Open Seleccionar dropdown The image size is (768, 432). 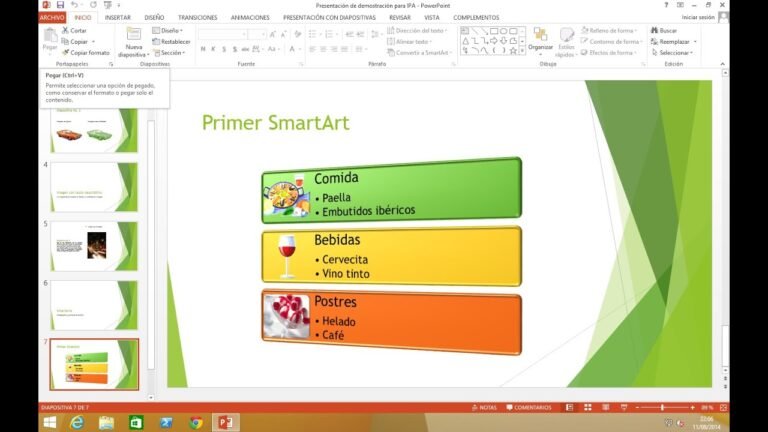pyautogui.click(x=672, y=52)
